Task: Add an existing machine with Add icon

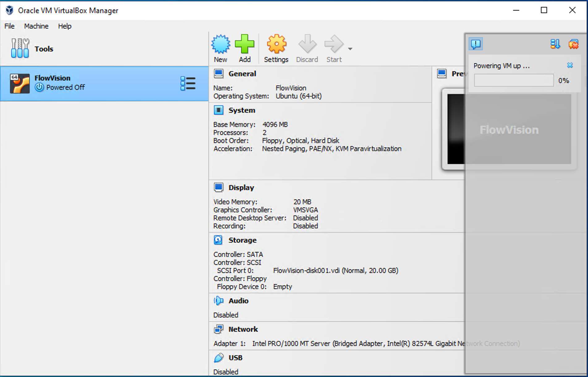Action: click(245, 44)
